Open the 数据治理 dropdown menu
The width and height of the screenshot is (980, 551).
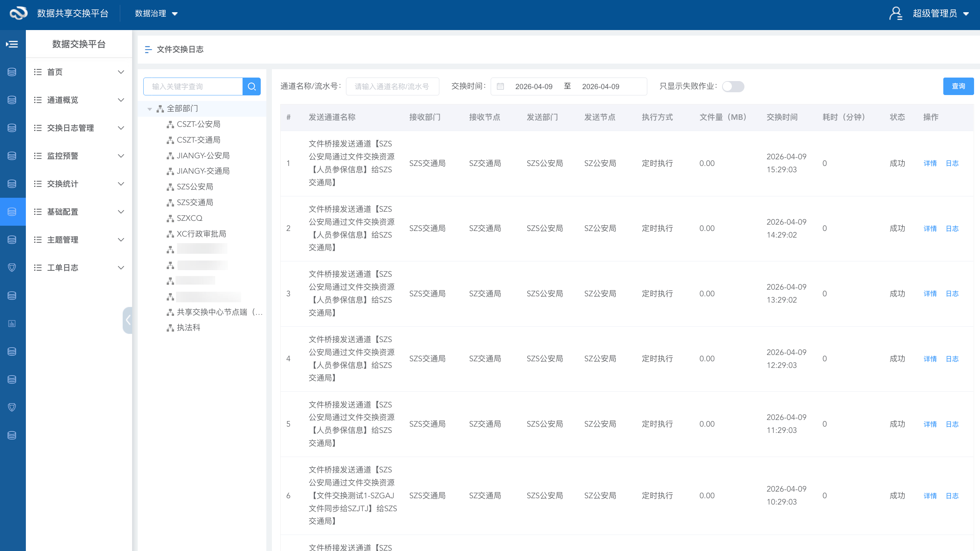[156, 13]
